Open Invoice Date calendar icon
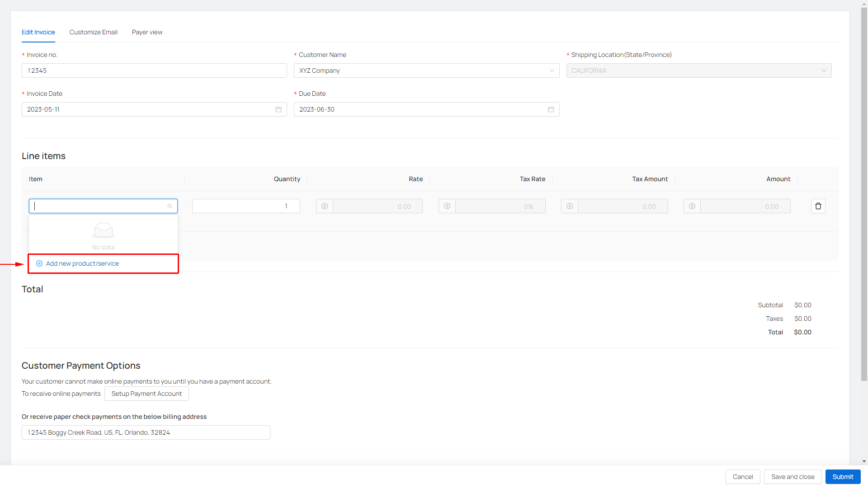This screenshot has height=488, width=868. click(x=278, y=109)
